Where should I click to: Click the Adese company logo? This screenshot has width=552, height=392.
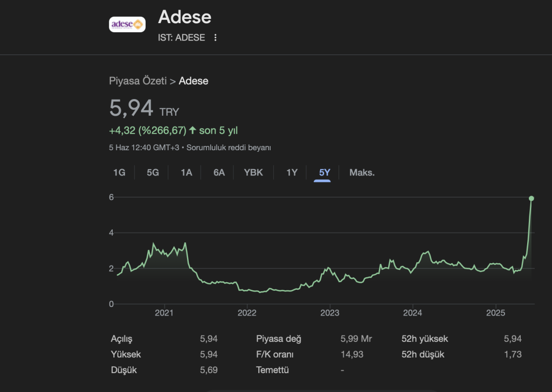127,24
